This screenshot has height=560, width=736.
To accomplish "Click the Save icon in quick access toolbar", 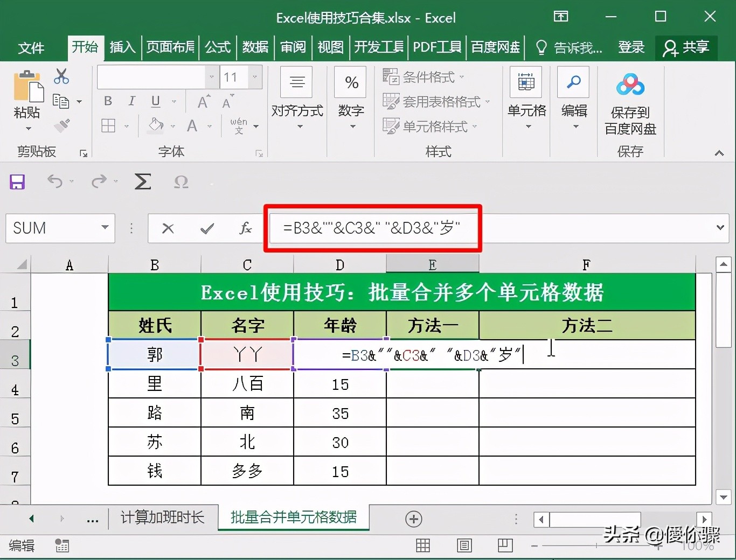I will (x=17, y=182).
